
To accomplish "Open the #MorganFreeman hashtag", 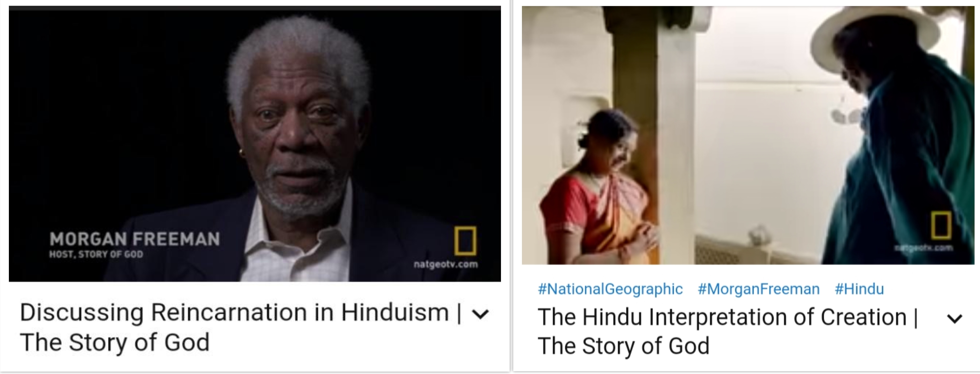I will (x=759, y=289).
